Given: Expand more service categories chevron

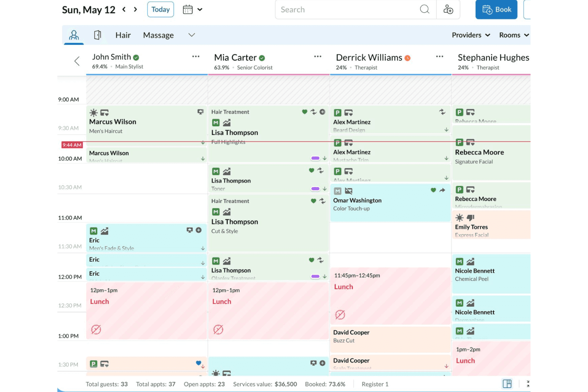Looking at the screenshot, I should [x=191, y=35].
